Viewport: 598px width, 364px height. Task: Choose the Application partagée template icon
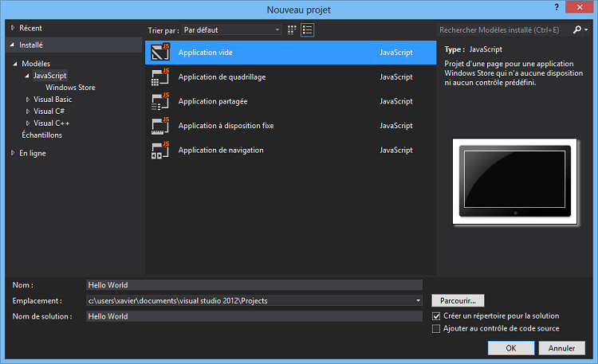coord(160,101)
